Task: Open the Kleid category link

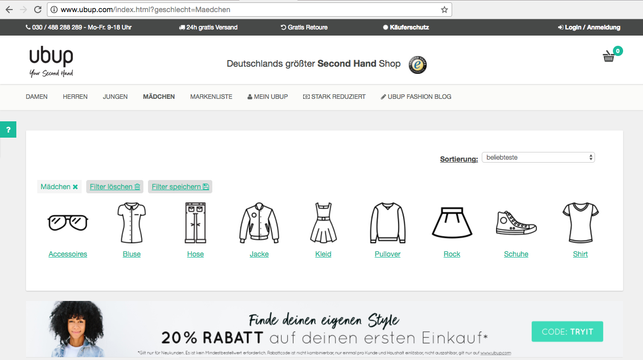Action: [323, 254]
